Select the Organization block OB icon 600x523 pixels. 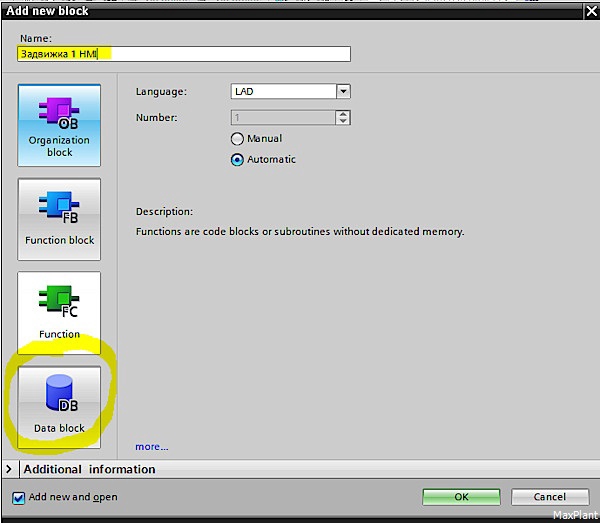59,113
